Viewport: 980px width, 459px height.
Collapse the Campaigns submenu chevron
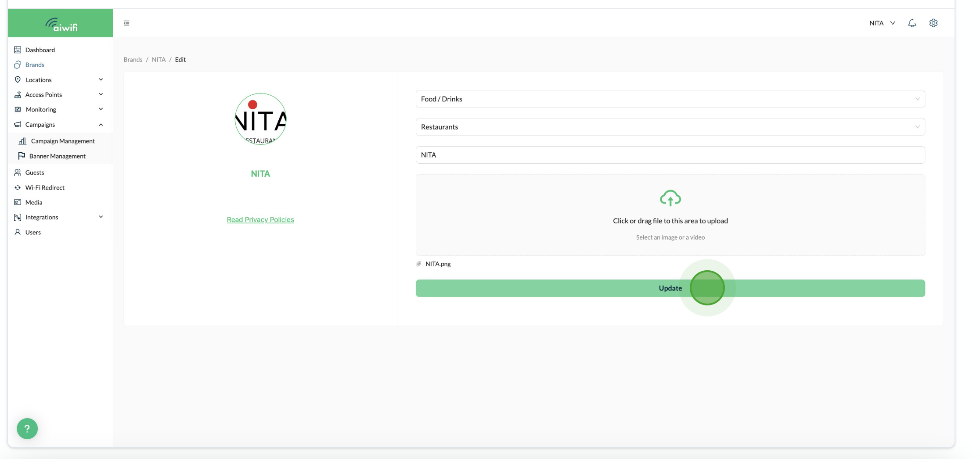[101, 125]
